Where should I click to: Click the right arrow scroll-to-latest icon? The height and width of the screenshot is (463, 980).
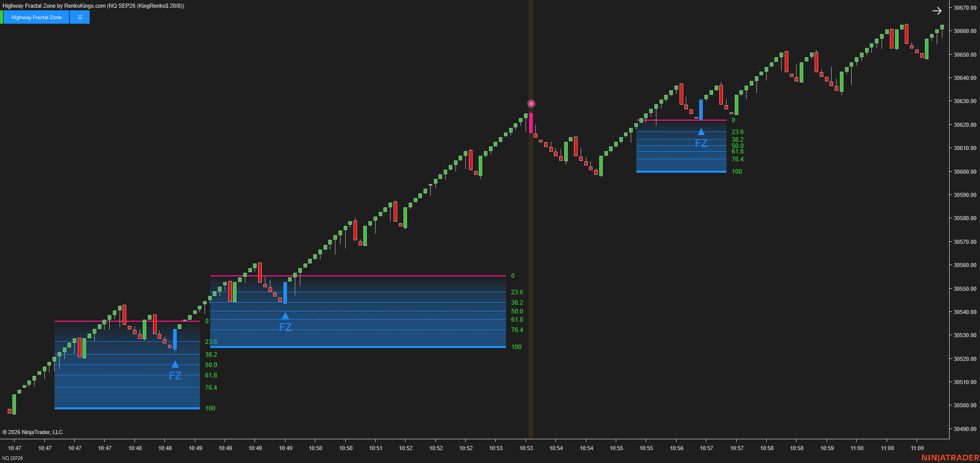(937, 11)
